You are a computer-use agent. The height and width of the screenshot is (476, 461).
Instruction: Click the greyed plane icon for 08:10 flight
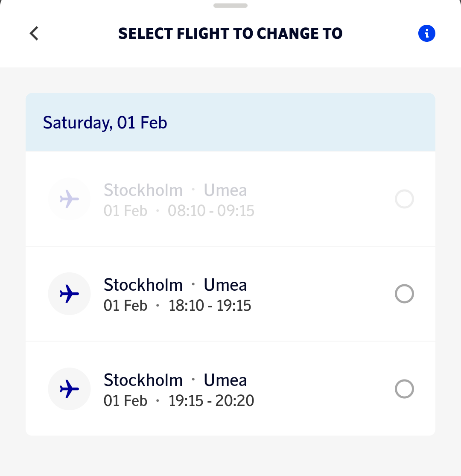69,199
